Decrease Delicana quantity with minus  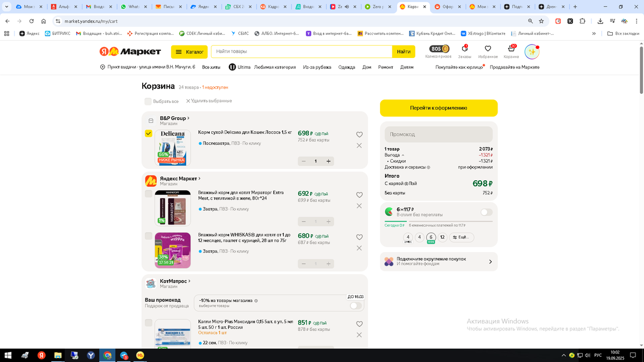coord(304,161)
